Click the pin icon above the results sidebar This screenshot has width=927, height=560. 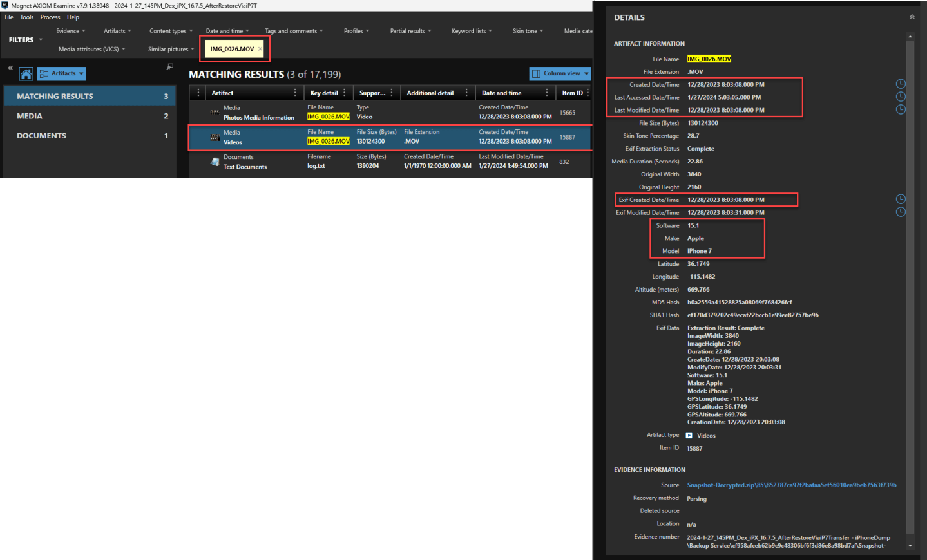coord(170,67)
